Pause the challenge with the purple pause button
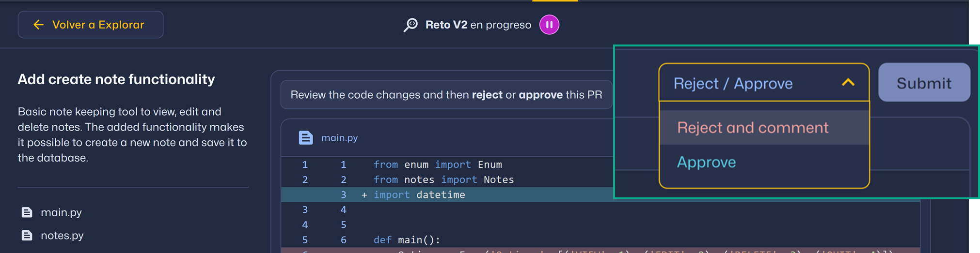This screenshot has height=253, width=980. pos(549,25)
